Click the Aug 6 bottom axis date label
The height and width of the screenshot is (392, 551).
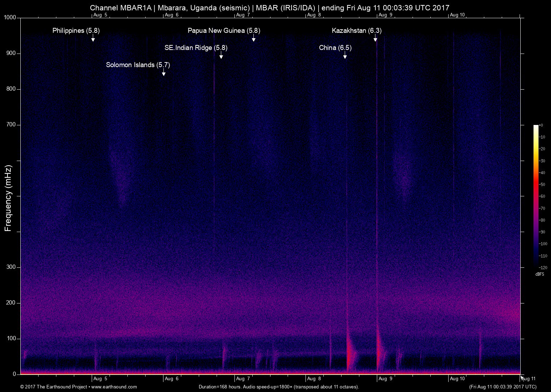point(172,378)
